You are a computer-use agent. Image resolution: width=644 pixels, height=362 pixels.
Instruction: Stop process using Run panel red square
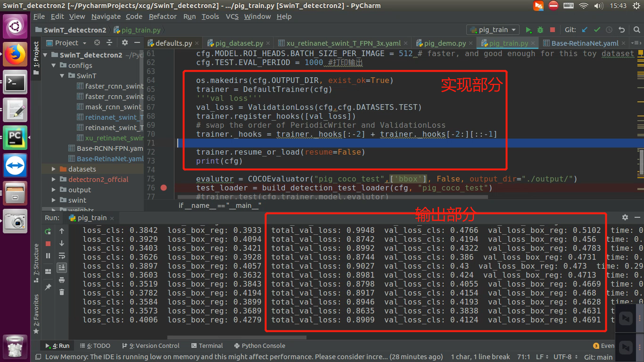click(x=48, y=244)
